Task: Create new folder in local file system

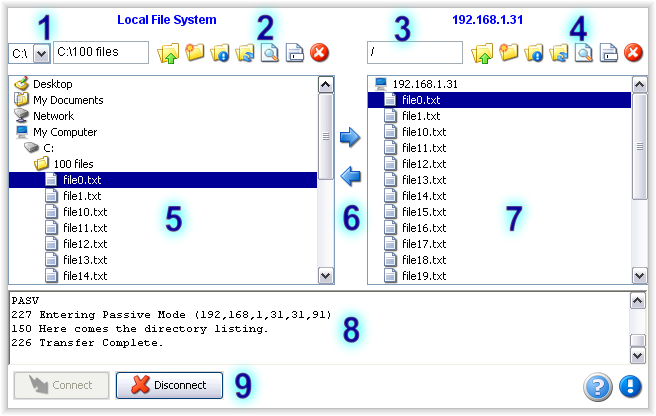Action: click(x=195, y=53)
